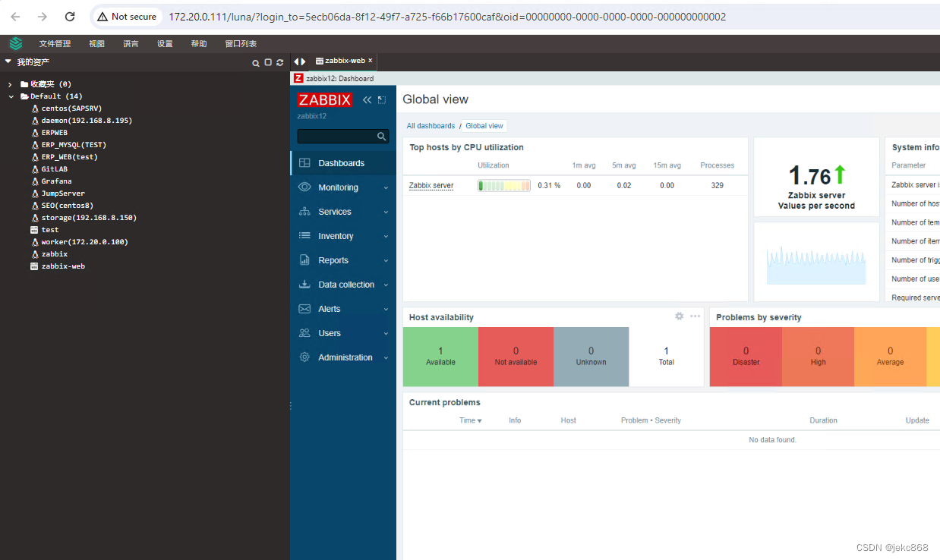This screenshot has height=560, width=940.
Task: Toggle Zabbix kiosk mode icon
Action: [382, 99]
